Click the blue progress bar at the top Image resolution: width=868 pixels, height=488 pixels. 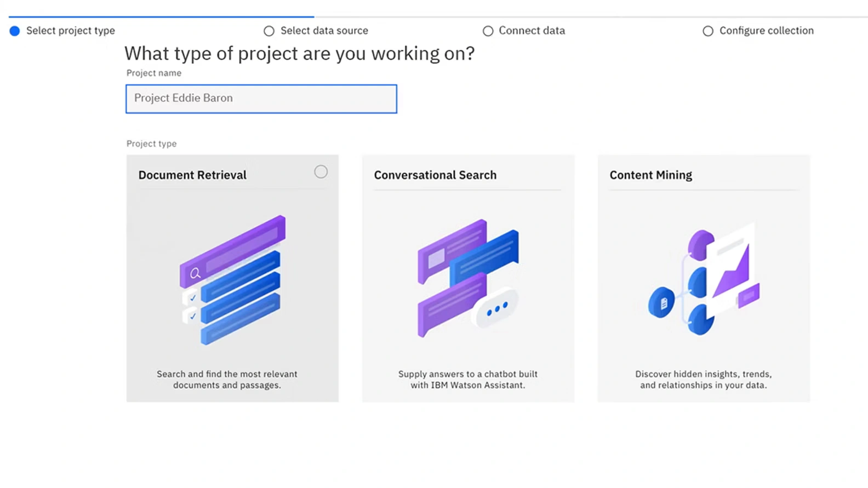(x=162, y=17)
